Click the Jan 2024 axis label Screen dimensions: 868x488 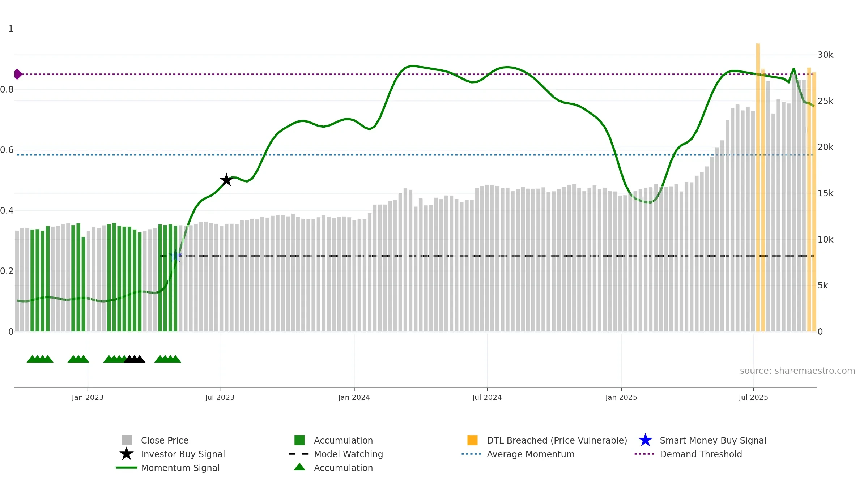click(x=354, y=397)
